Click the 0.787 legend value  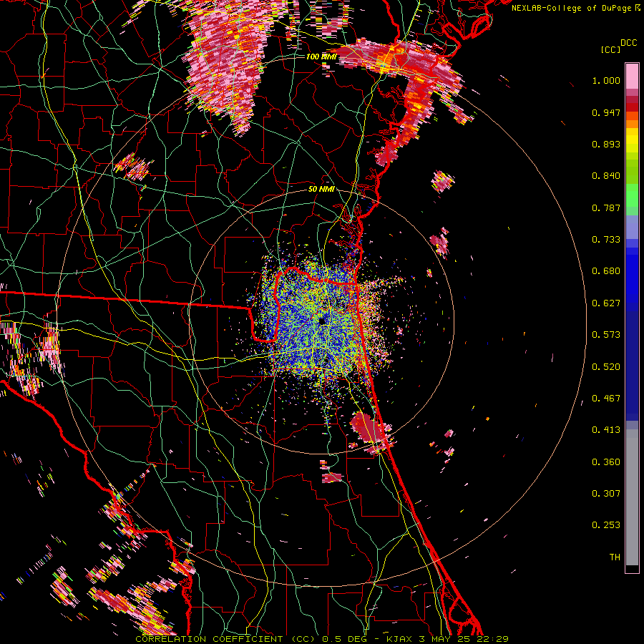[606, 208]
